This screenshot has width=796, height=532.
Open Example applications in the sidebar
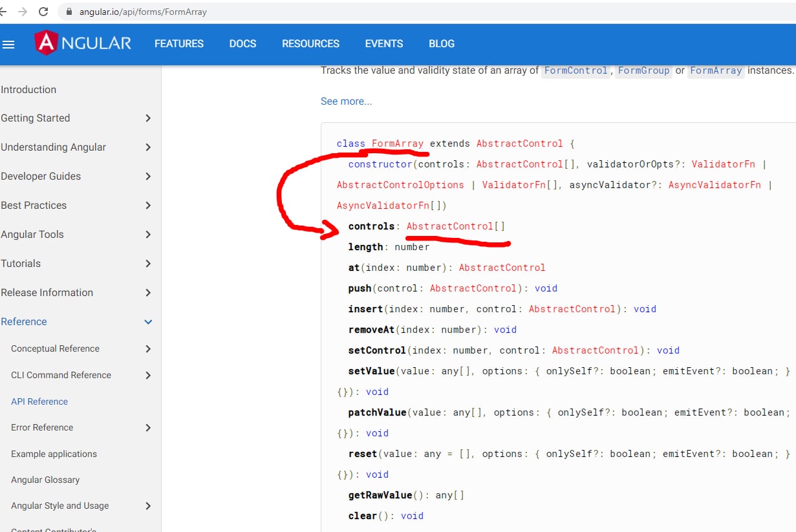[x=54, y=454]
